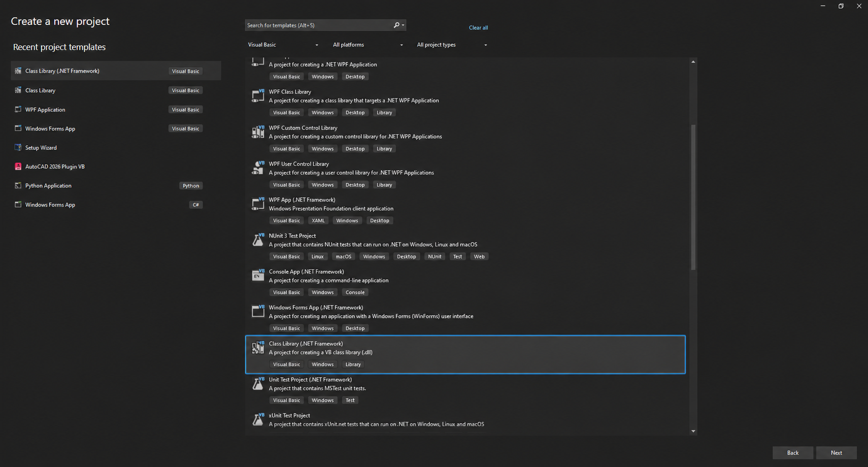Screen dimensions: 868x467
Task: Select WPF Custom Control Library template title
Action: pyautogui.click(x=303, y=128)
